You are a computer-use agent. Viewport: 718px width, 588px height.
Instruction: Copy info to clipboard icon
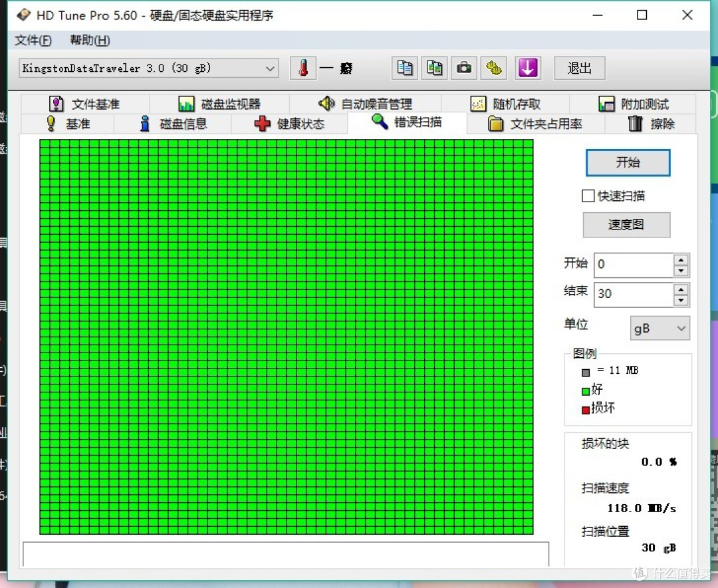coord(404,69)
